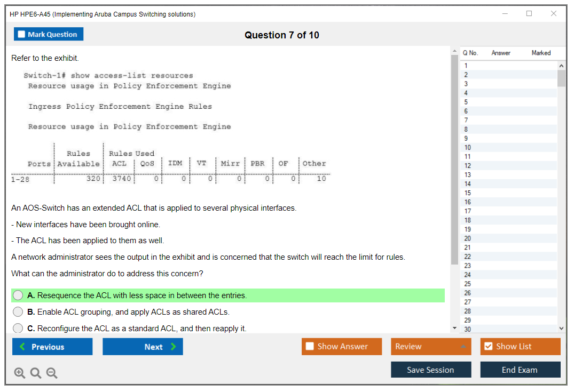Tick the Mark Question checkbox
The width and height of the screenshot is (574, 392).
[x=22, y=35]
